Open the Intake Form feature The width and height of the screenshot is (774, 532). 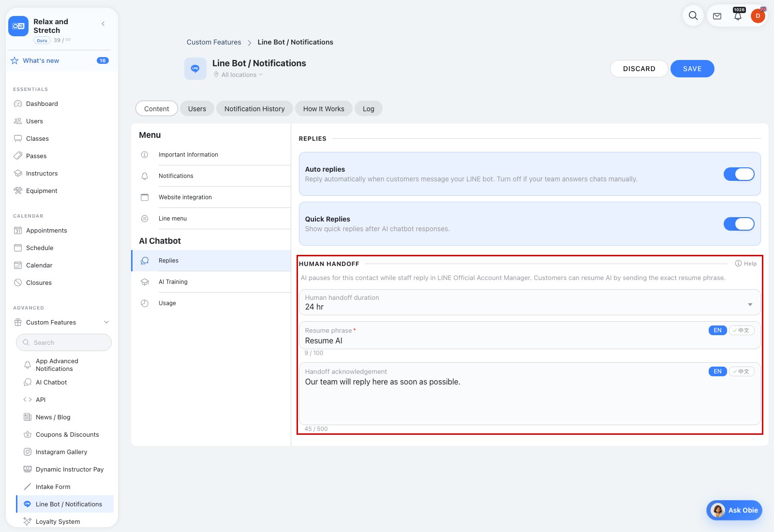[53, 487]
